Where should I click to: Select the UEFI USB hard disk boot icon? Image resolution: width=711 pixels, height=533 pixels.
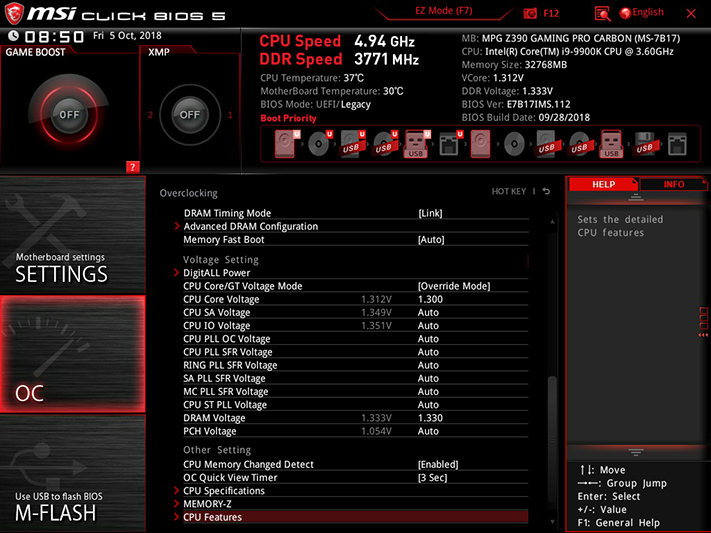tap(352, 144)
